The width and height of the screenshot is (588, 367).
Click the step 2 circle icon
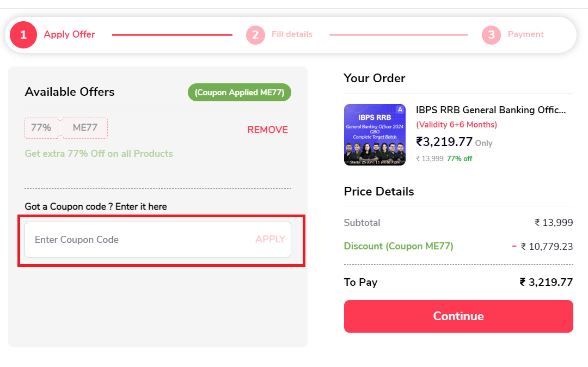pyautogui.click(x=255, y=35)
